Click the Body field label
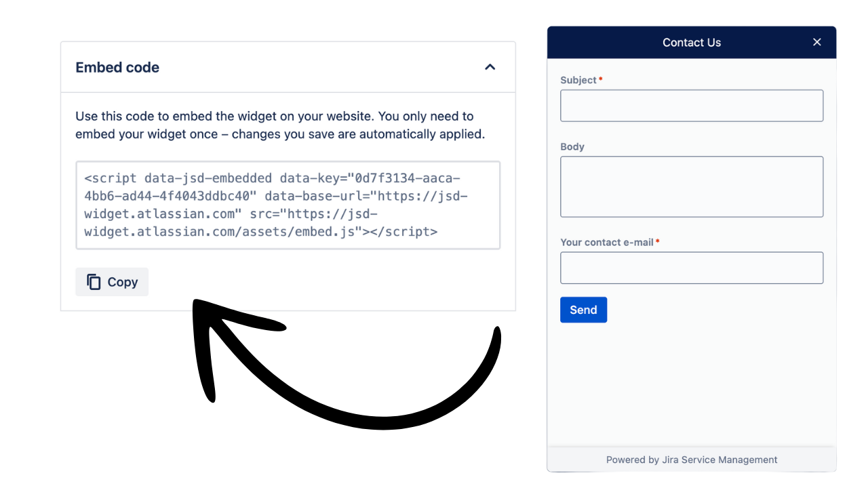Screen dimensions: 868x488 point(572,146)
